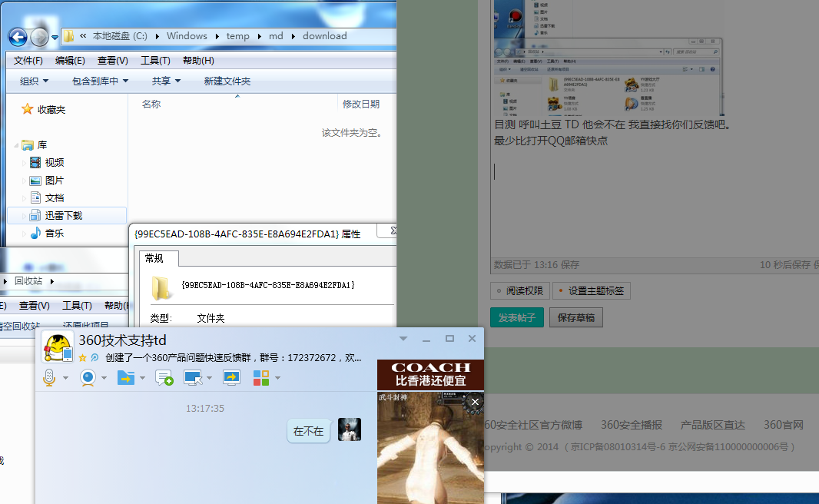Click the send file folder icon
819x504 pixels.
[126, 377]
